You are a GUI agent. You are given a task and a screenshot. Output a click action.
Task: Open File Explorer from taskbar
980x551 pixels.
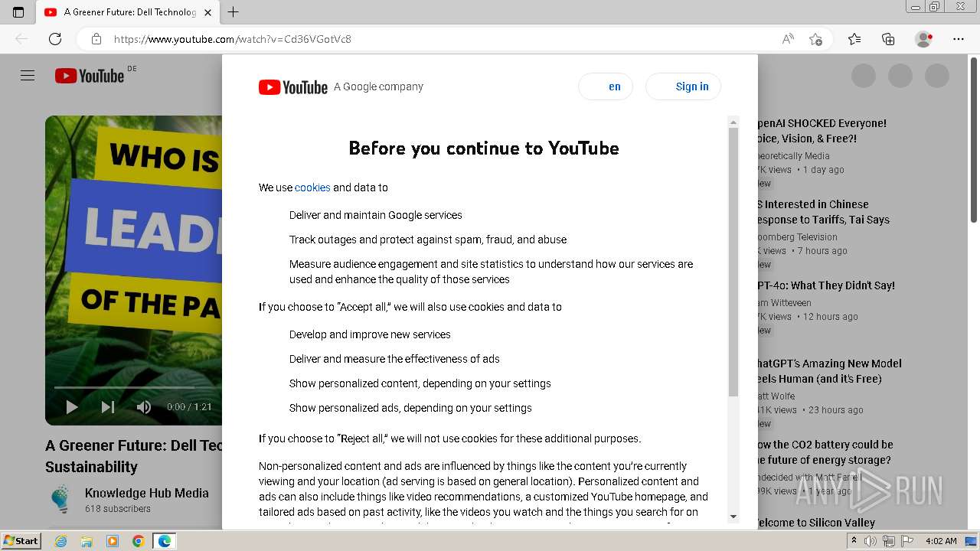(87, 541)
